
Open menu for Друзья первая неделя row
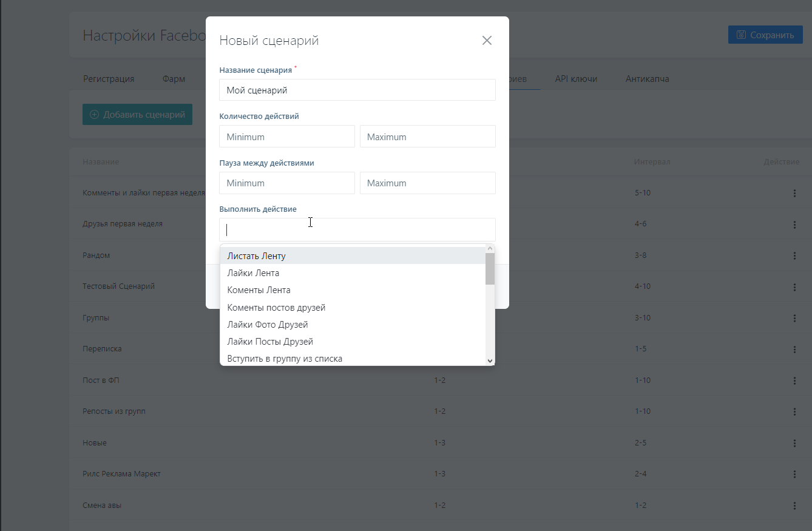tap(794, 225)
